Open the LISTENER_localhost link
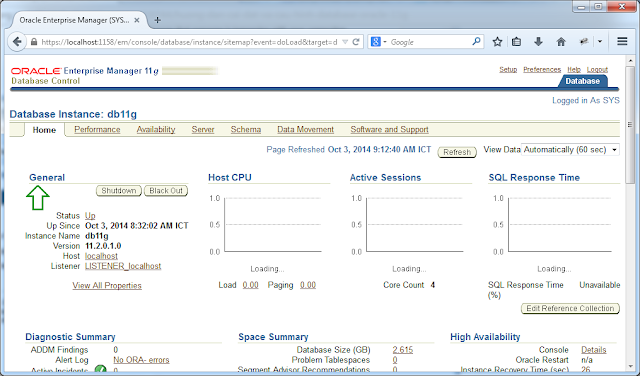The width and height of the screenshot is (640, 376). pos(123,266)
